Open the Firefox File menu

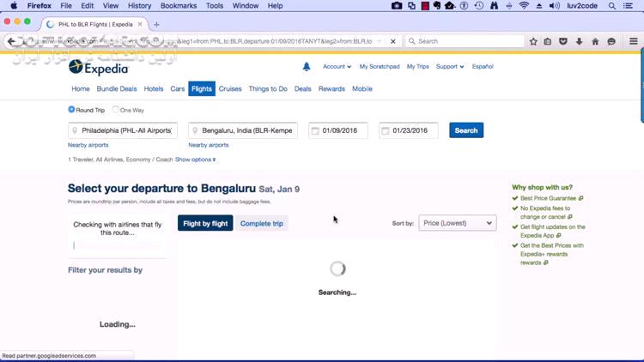click(66, 6)
